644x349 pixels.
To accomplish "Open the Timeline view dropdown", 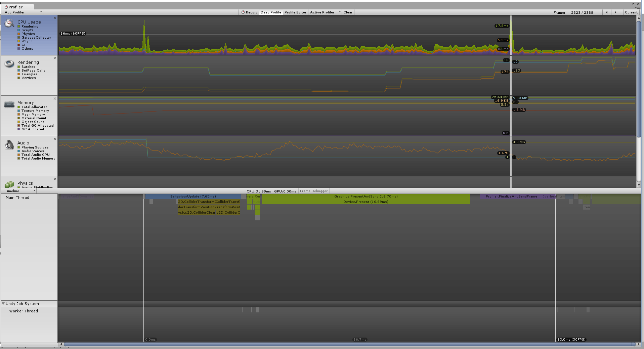I will tap(19, 191).
